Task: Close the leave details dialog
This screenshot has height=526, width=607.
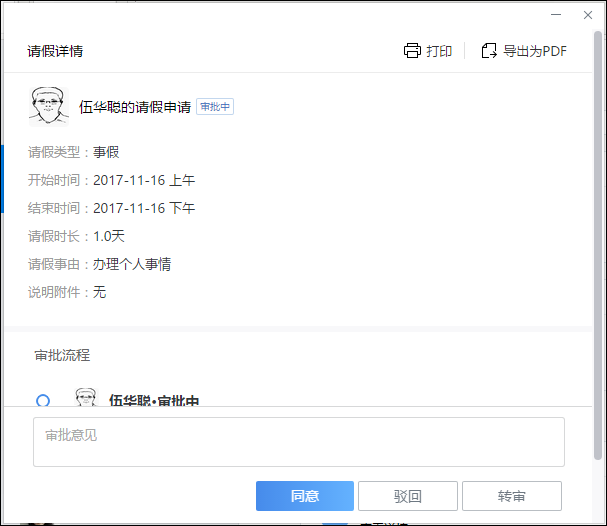Action: (x=587, y=15)
